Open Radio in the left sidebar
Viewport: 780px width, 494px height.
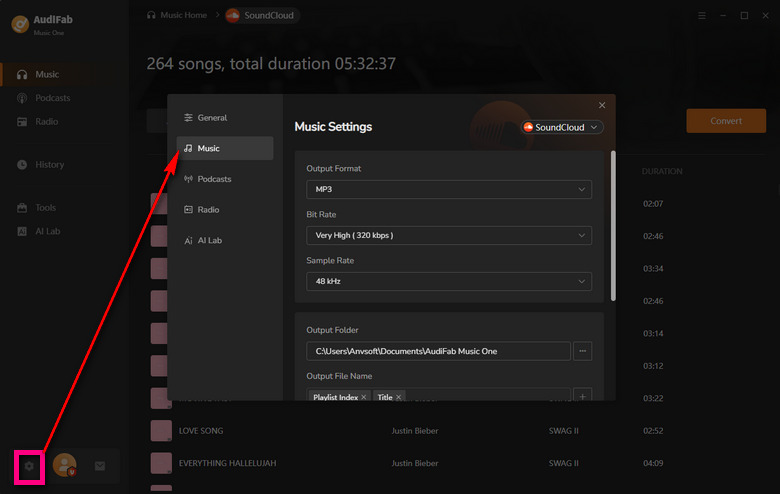pyautogui.click(x=46, y=121)
